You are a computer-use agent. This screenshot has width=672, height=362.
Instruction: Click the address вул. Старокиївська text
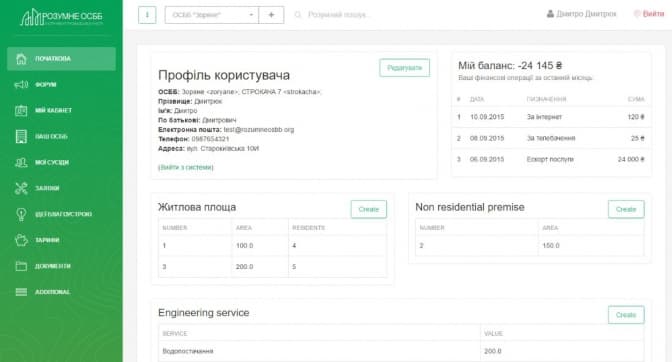tap(222, 148)
